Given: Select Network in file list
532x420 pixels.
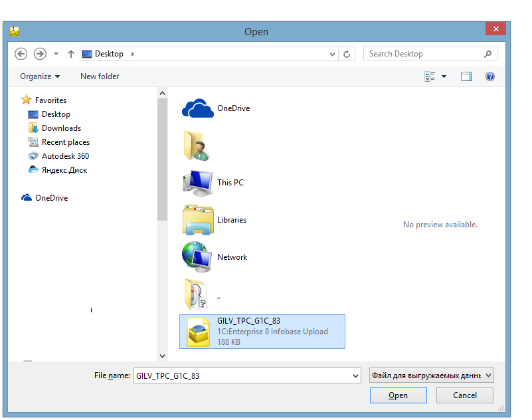Looking at the screenshot, I should coord(215,257).
